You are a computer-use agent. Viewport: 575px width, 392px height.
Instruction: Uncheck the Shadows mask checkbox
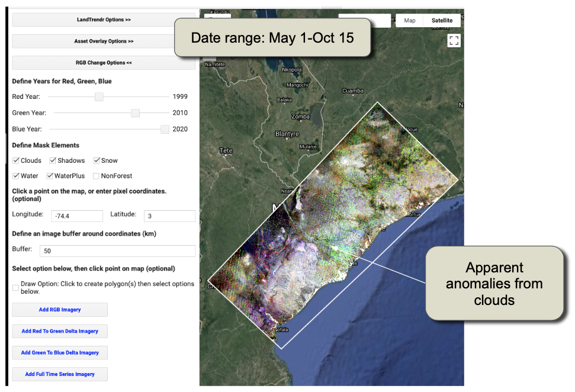point(53,160)
